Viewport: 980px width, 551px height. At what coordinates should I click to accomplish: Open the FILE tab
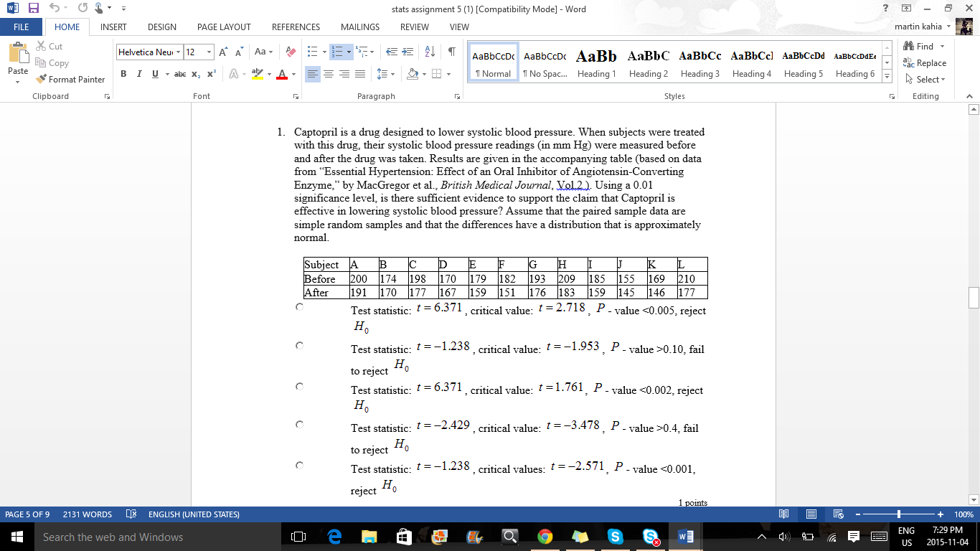tap(22, 27)
